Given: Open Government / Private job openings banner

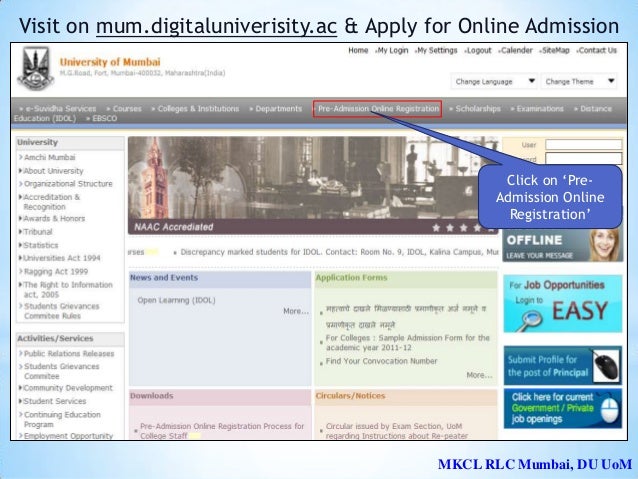Looking at the screenshot, I should click(563, 408).
